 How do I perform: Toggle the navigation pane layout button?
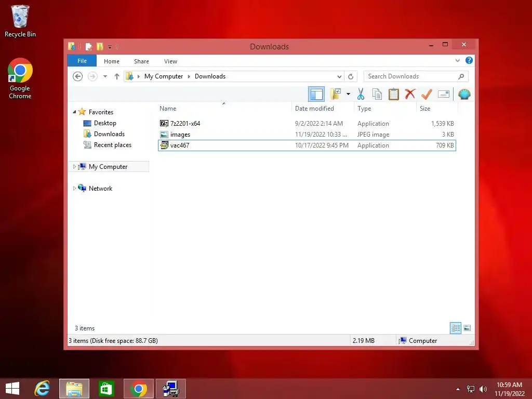coord(316,94)
